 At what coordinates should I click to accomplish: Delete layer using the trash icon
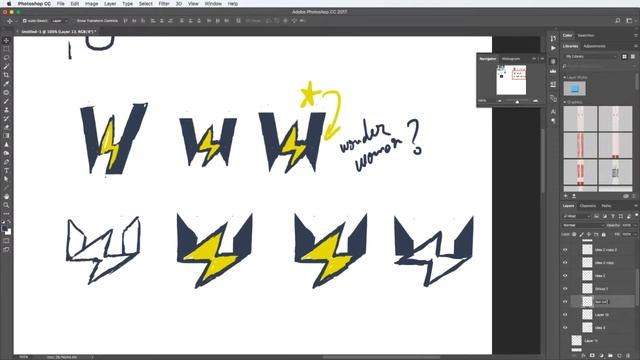coord(628,356)
